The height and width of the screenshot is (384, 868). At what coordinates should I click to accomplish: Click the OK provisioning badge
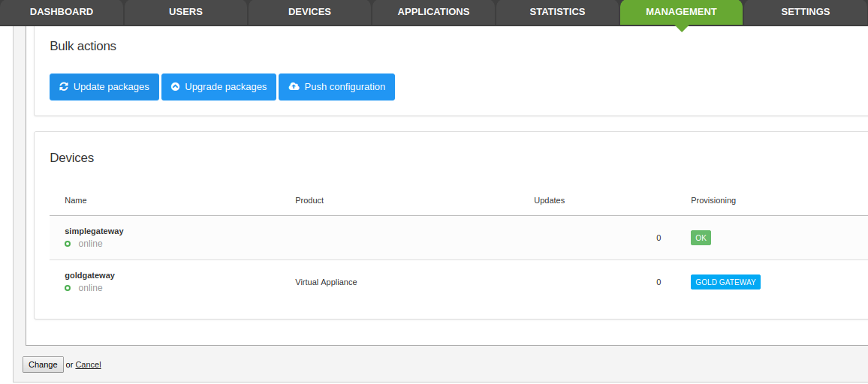coord(701,238)
